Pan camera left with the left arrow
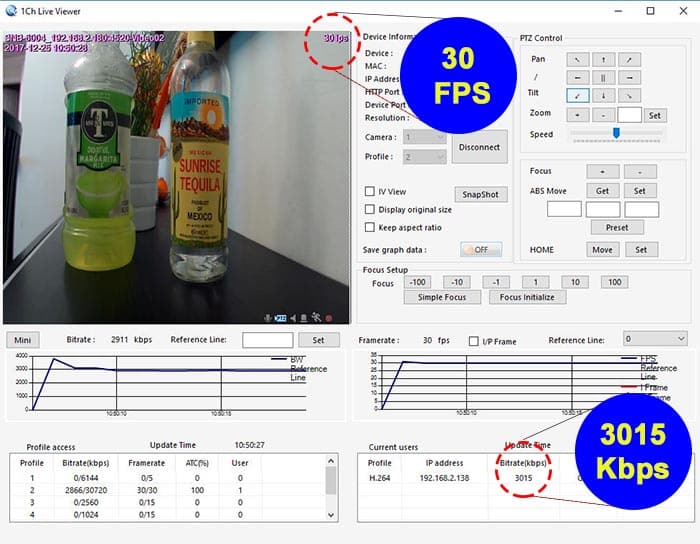This screenshot has width=700, height=544. [x=577, y=76]
